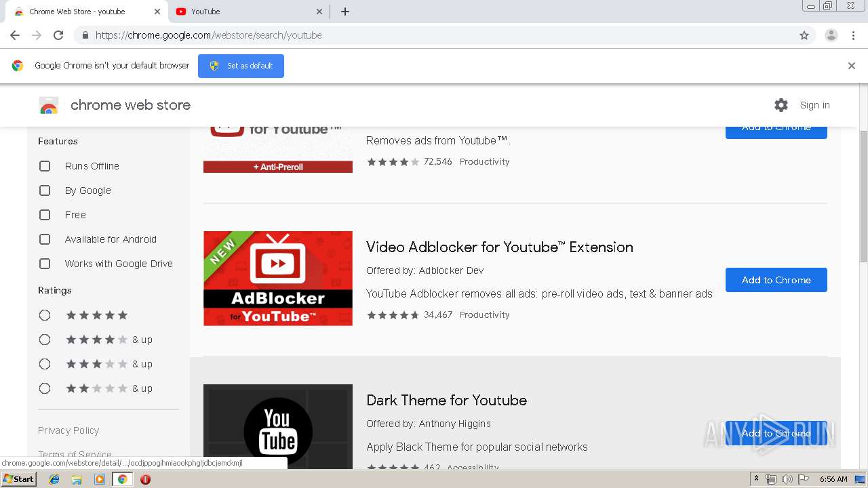The height and width of the screenshot is (488, 868).
Task: Bookmark this page with star icon
Action: pos(804,35)
